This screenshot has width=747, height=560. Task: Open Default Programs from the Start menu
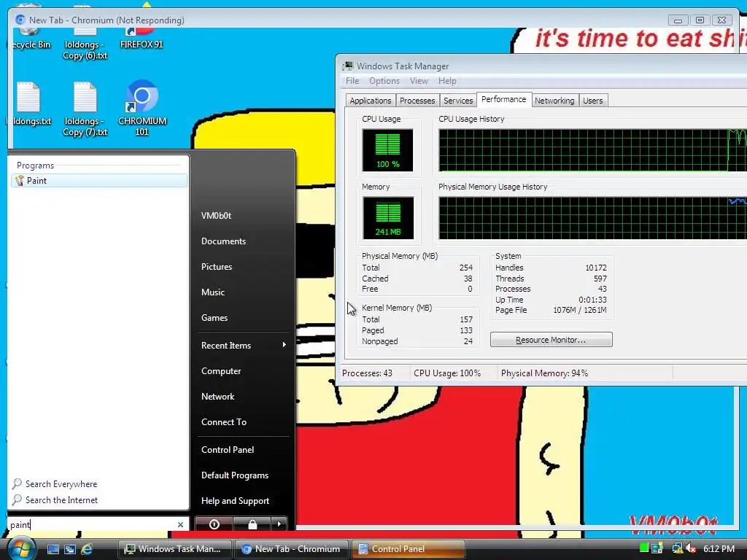click(x=235, y=475)
